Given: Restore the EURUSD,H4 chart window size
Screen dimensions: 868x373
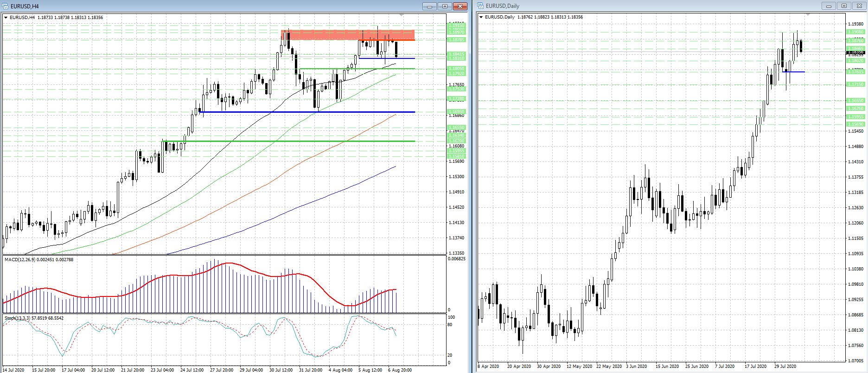Looking at the screenshot, I should [x=445, y=6].
